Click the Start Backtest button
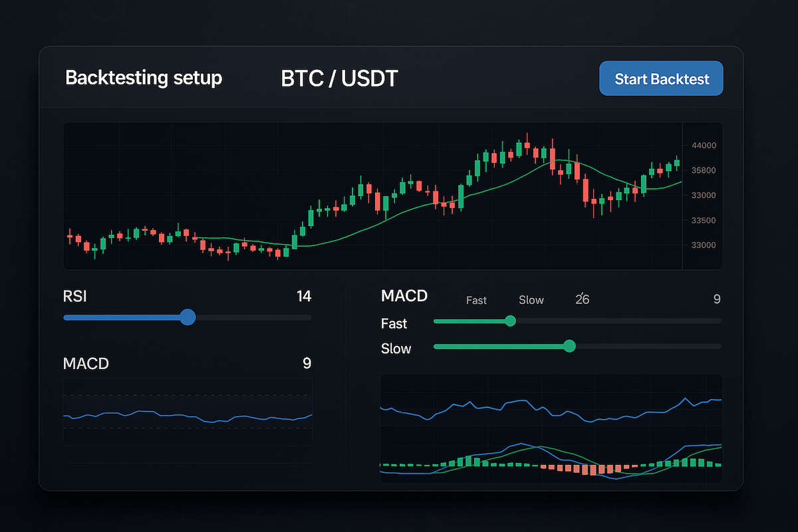The width and height of the screenshot is (798, 532). click(661, 78)
